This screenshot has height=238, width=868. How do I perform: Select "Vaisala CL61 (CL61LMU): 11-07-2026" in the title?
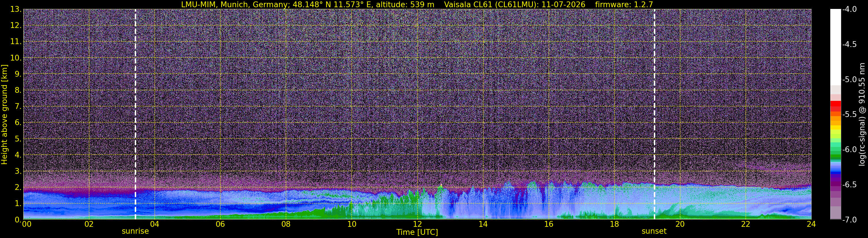514,4
